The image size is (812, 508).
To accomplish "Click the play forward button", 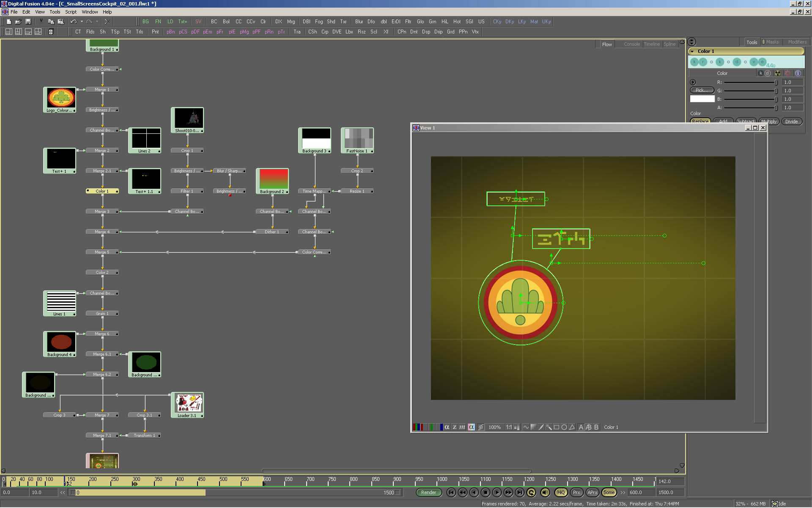I will click(497, 492).
